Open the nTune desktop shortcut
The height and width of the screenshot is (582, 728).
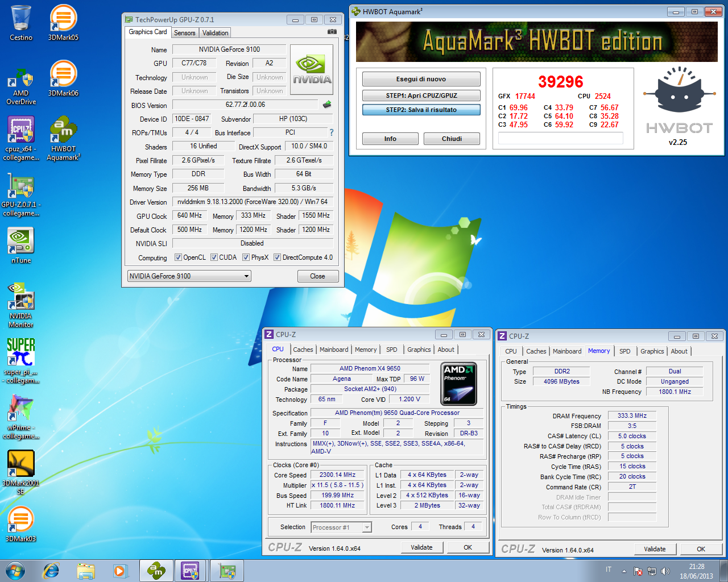point(21,245)
